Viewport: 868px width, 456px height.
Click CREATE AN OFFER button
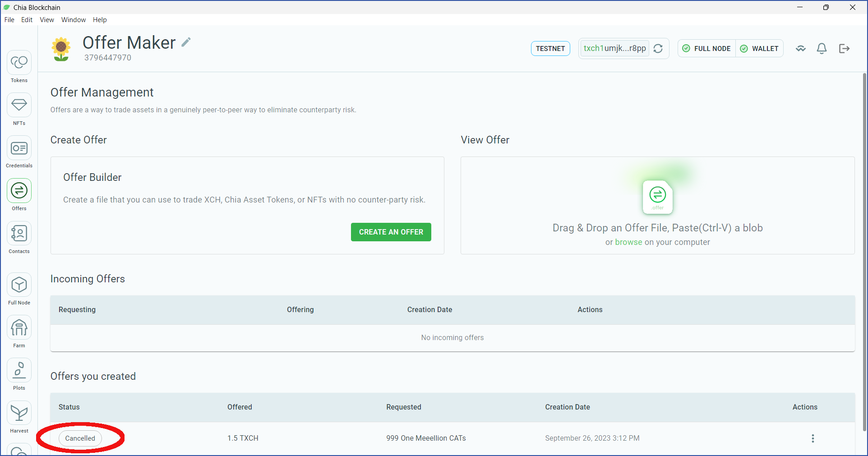(x=391, y=232)
